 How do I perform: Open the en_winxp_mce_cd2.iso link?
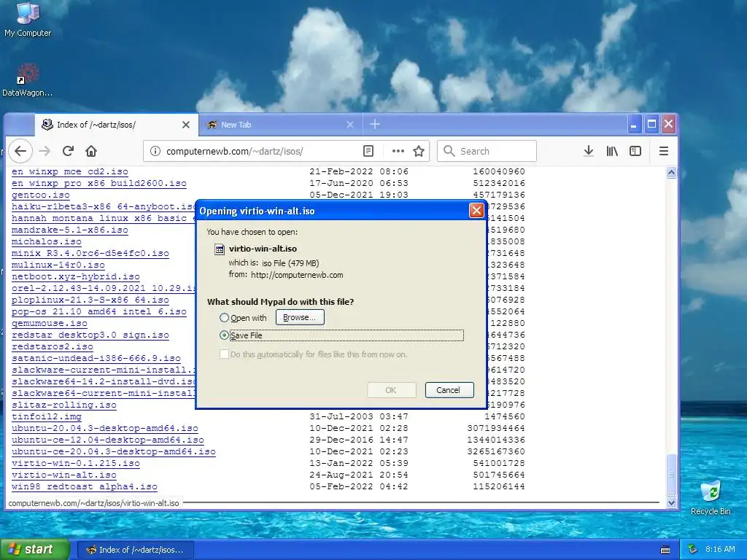(70, 171)
